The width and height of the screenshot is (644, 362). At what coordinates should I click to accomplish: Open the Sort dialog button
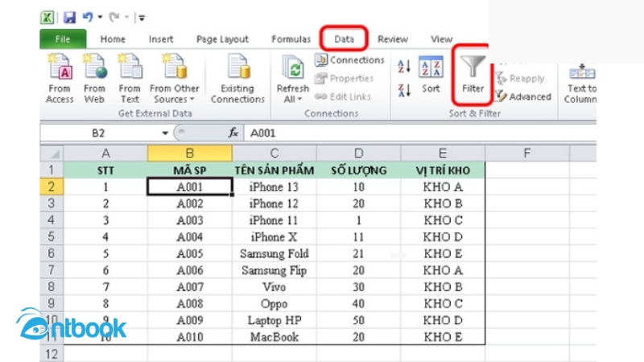pyautogui.click(x=431, y=75)
